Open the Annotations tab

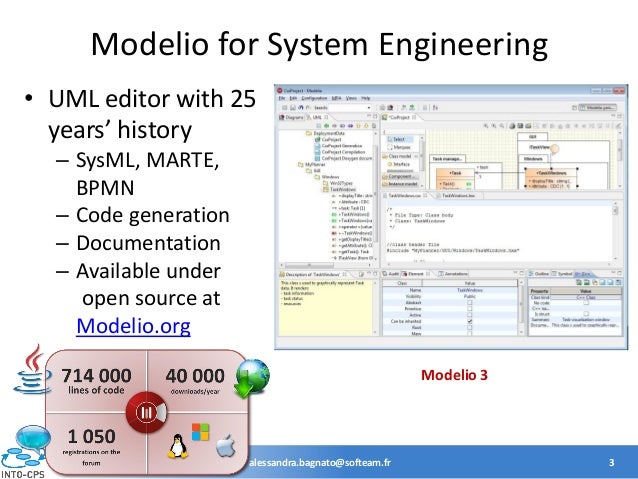pos(453,274)
